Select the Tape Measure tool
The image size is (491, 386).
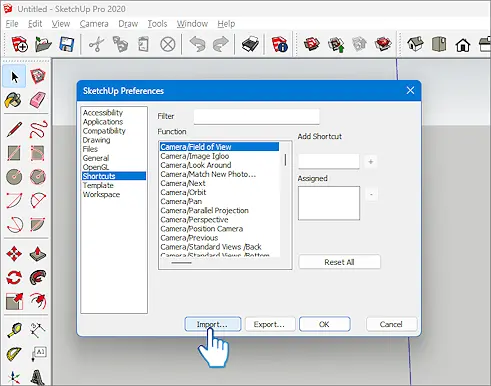click(x=14, y=330)
